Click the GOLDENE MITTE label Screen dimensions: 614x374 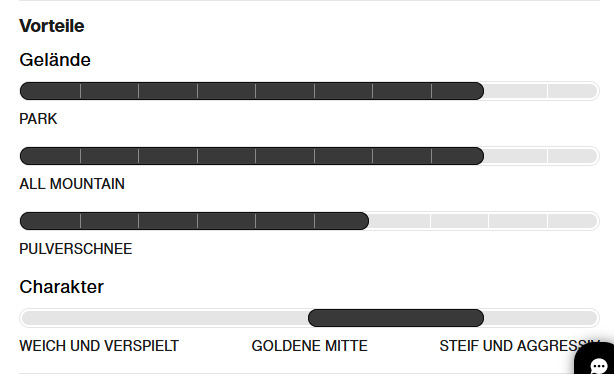[x=309, y=346]
